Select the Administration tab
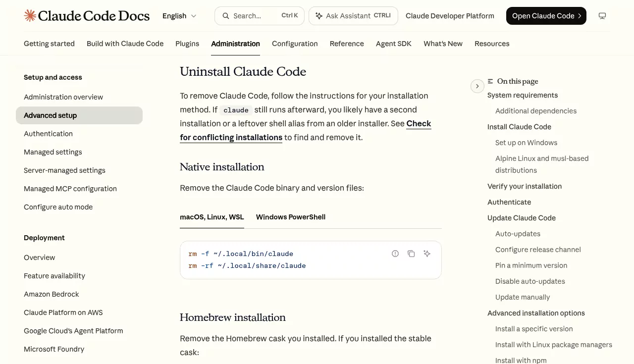 coord(235,44)
